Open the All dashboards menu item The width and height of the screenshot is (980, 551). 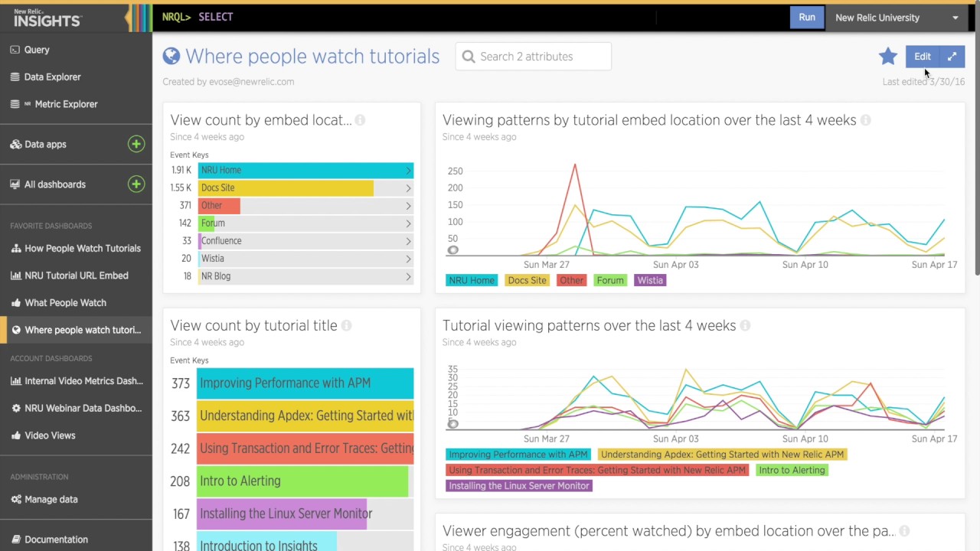(x=54, y=184)
